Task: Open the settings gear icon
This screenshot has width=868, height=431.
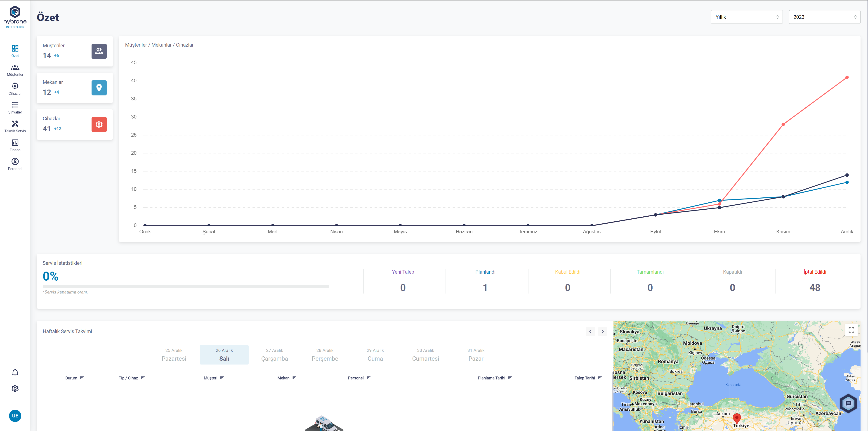Action: (15, 388)
